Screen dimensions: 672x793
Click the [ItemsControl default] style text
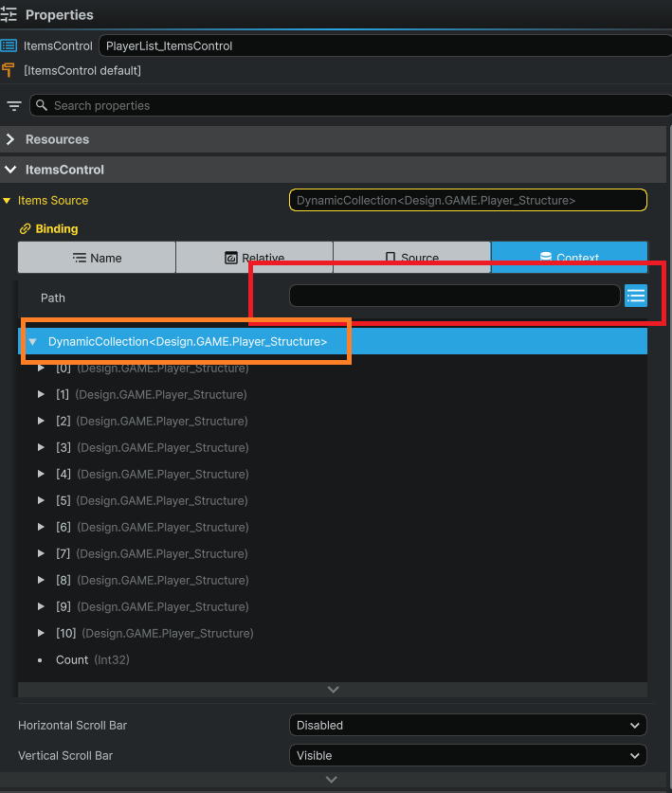82,71
